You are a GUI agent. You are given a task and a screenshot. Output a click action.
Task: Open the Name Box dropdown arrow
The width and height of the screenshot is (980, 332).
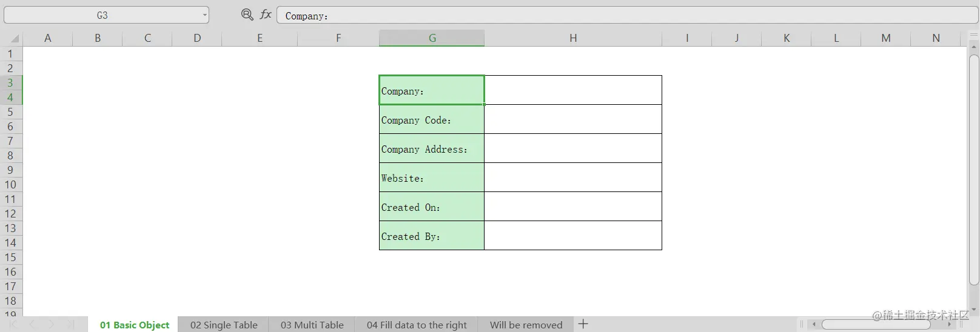point(204,15)
